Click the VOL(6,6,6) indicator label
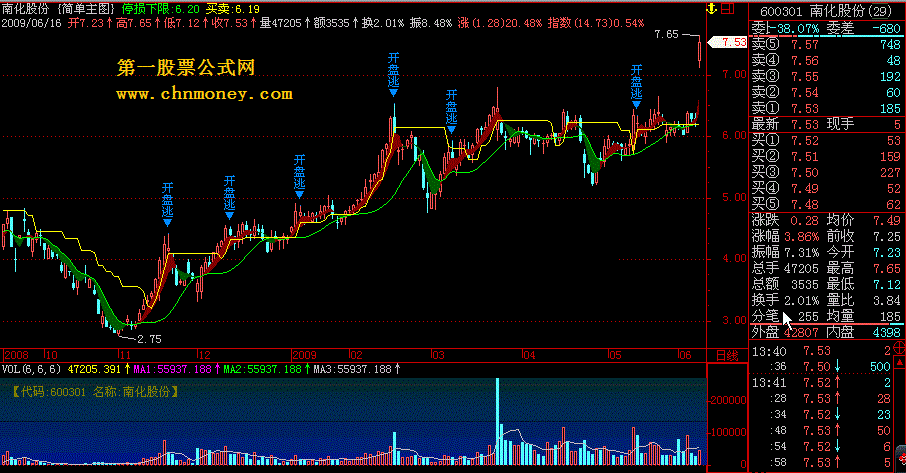 point(32,369)
